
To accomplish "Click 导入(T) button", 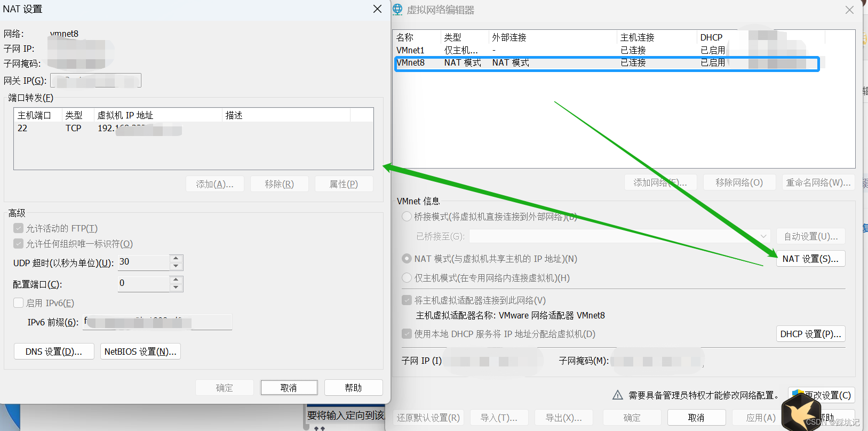I will click(499, 418).
